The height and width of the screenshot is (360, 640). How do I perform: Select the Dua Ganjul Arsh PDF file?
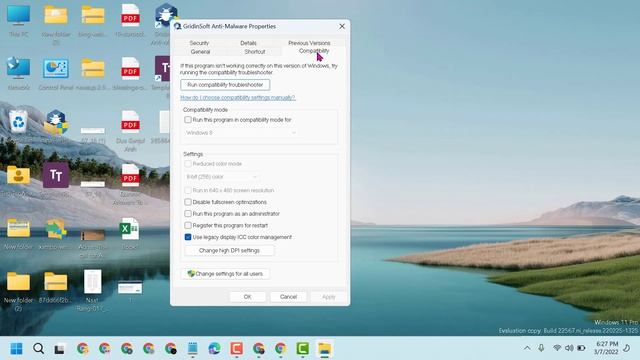pos(130,131)
